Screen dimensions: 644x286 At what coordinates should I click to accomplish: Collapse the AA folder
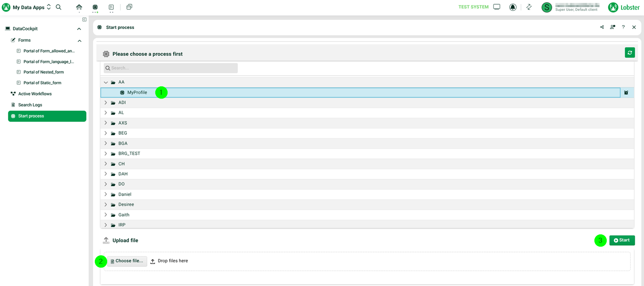click(106, 83)
